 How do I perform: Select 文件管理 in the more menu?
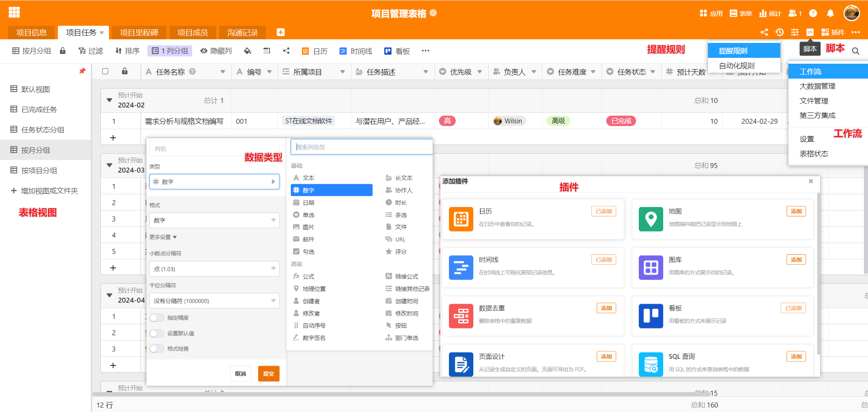pos(828,101)
